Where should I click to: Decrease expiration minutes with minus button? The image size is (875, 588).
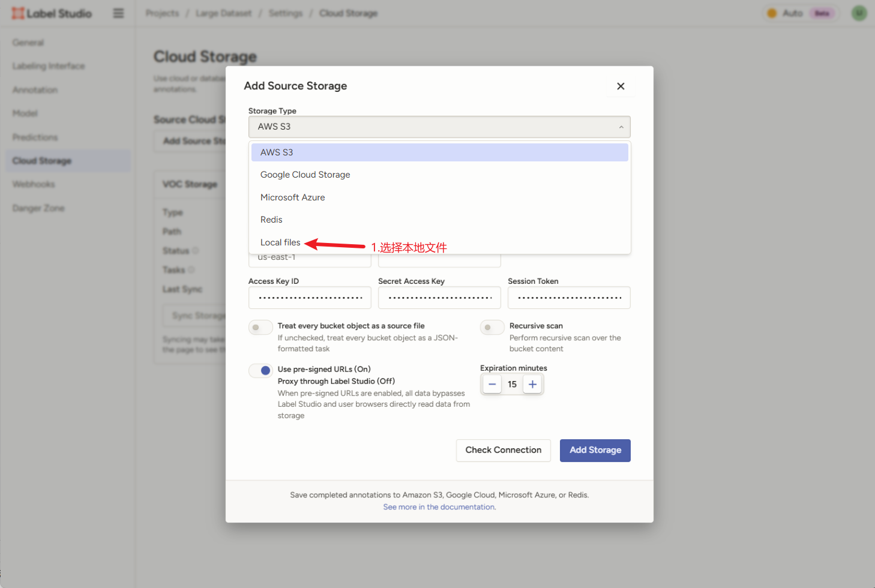pyautogui.click(x=492, y=384)
